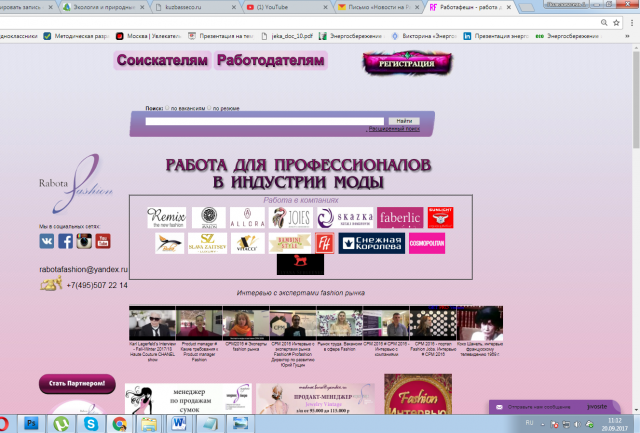The image size is (640, 433).
Task: Switch to the YouTube tab
Action: tap(287, 7)
